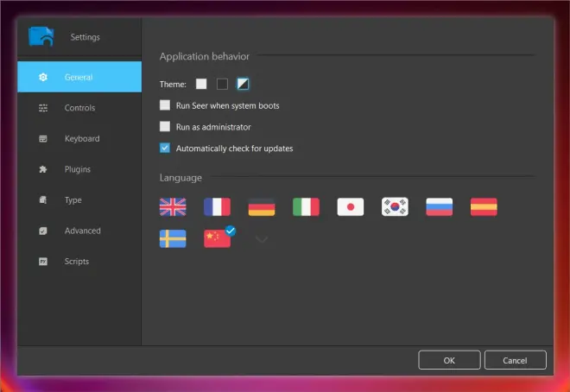Expand more languages with the chevron
This screenshot has height=392, width=570.
tap(262, 239)
